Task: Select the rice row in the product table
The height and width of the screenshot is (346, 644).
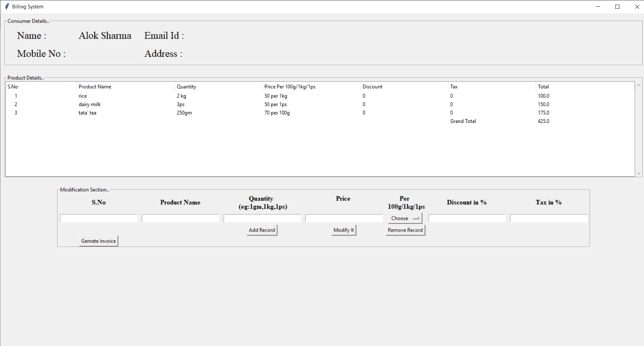Action: click(202, 96)
